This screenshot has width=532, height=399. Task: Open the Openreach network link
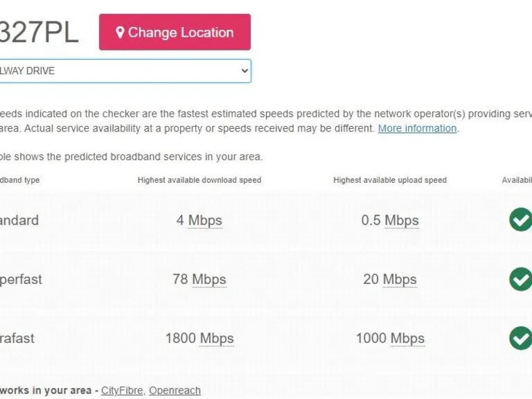click(x=175, y=391)
